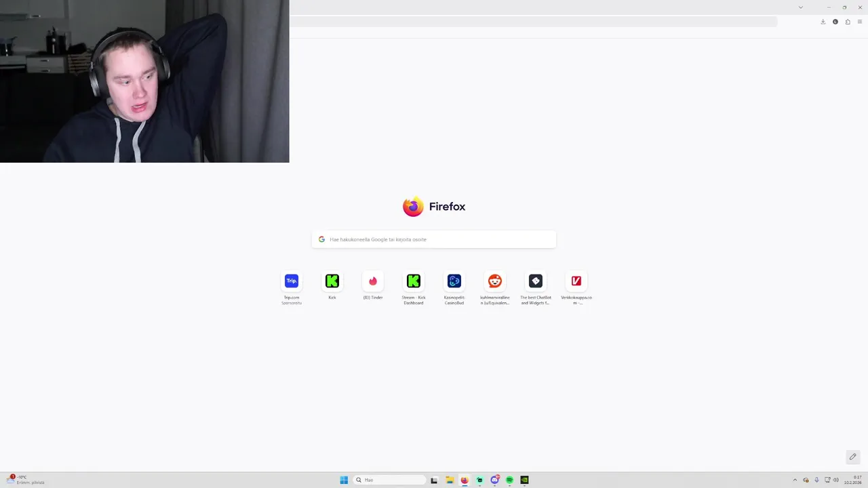The image size is (868, 488).
Task: Open the Tinder shortcut tile
Action: click(373, 281)
